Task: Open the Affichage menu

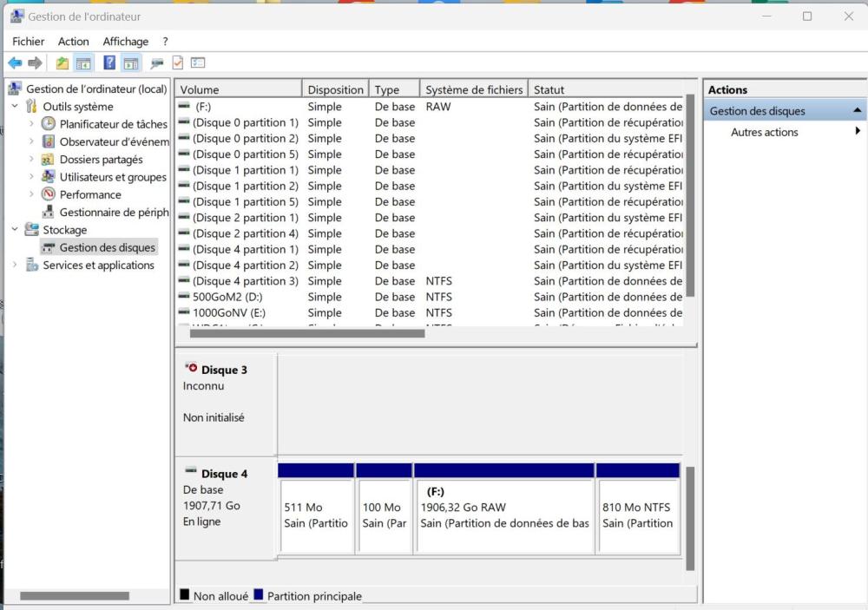Action: click(x=125, y=41)
